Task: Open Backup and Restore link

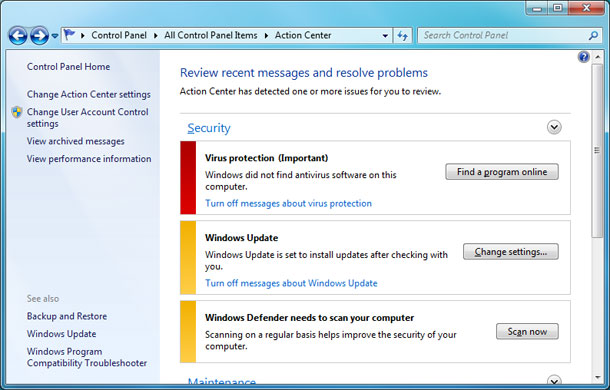Action: (x=67, y=316)
